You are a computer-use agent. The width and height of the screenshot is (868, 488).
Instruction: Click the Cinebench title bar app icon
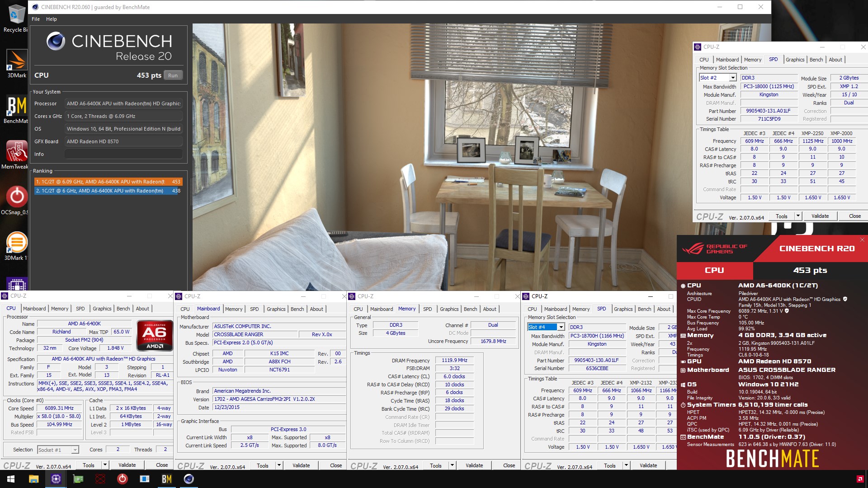(36, 7)
